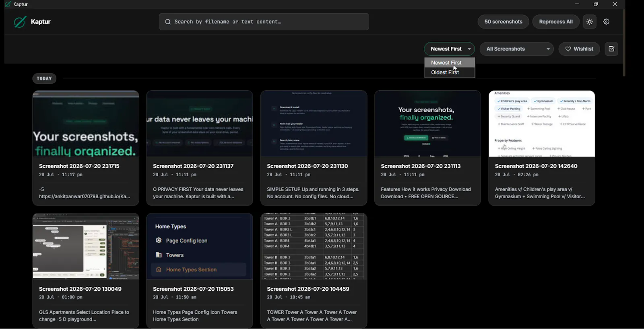
Task: Click the GLS Apartments description text
Action: tap(84, 316)
